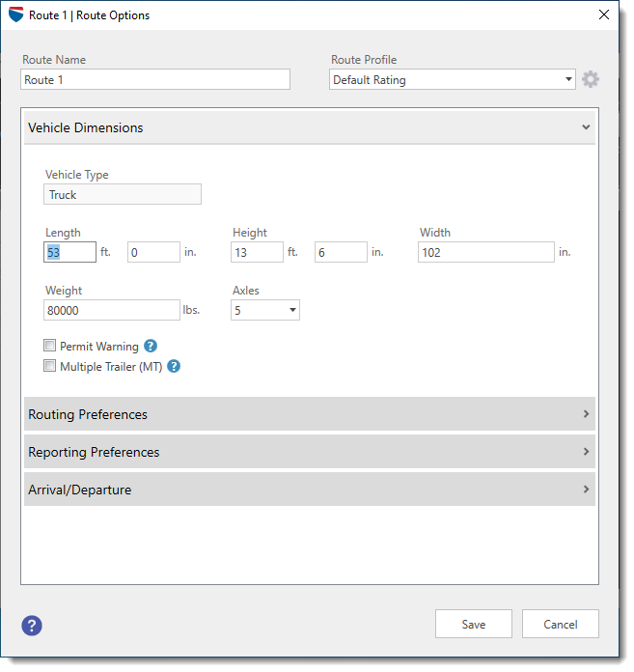The image size is (634, 672).
Task: Click in the Route Name field
Action: (155, 80)
